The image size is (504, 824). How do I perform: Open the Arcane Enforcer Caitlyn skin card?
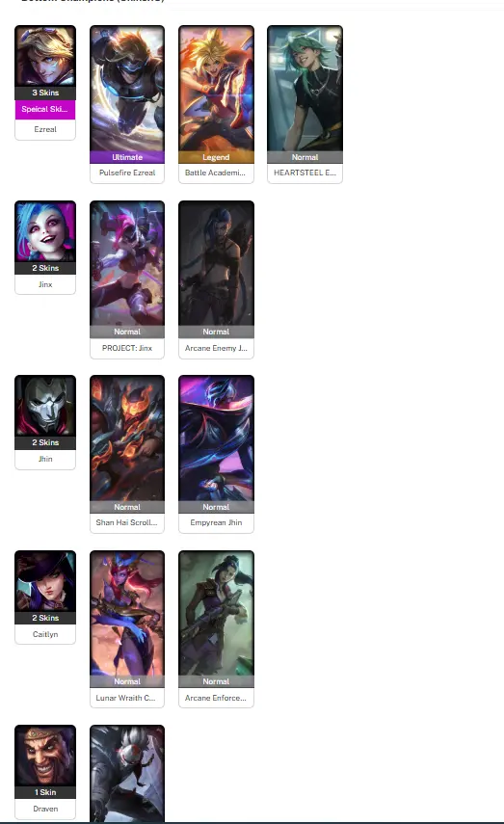[216, 629]
